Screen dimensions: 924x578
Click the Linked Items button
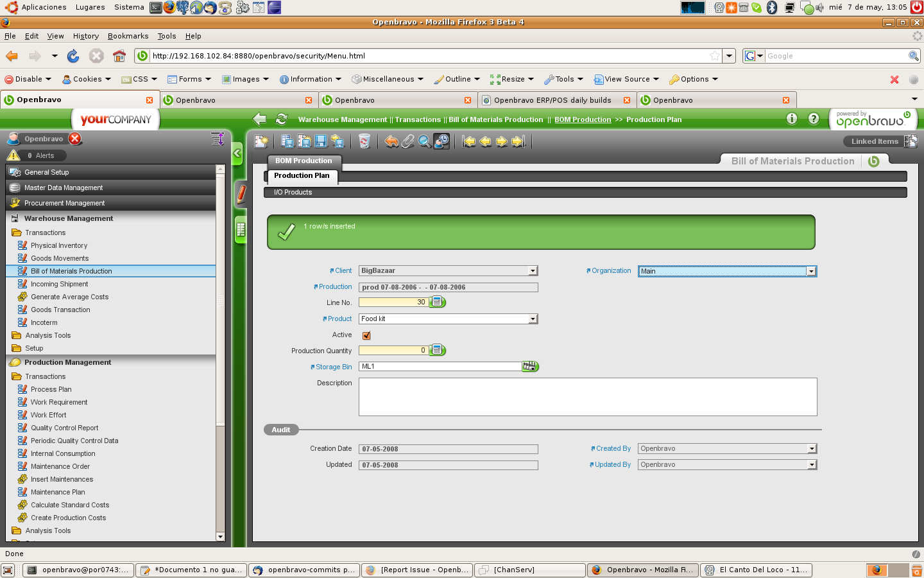(875, 141)
